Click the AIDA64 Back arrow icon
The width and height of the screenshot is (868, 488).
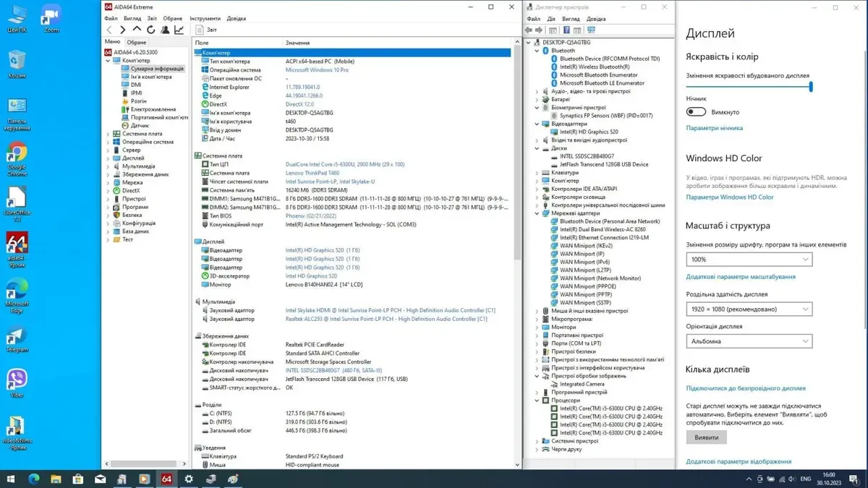109,30
